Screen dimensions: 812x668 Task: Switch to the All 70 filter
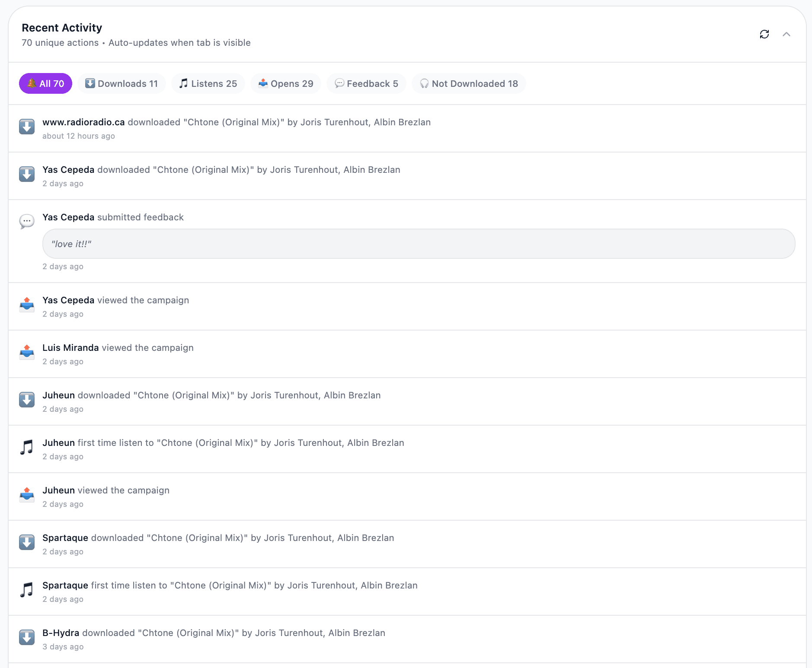tap(45, 83)
